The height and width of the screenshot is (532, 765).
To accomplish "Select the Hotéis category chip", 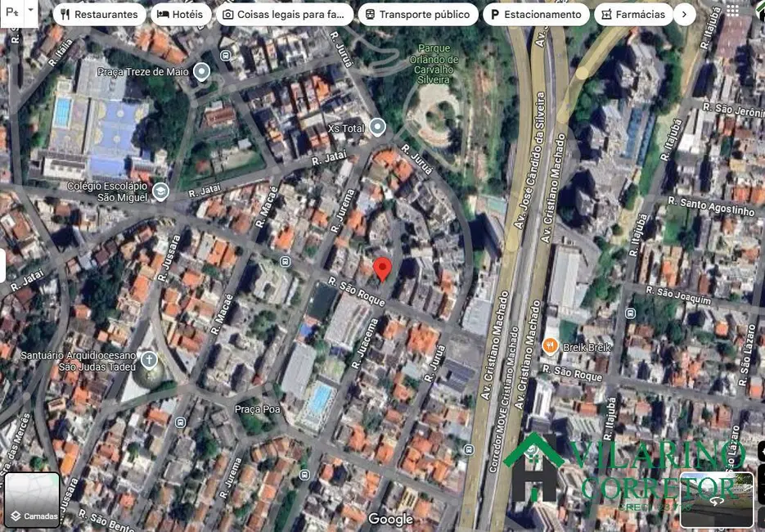I will [182, 14].
